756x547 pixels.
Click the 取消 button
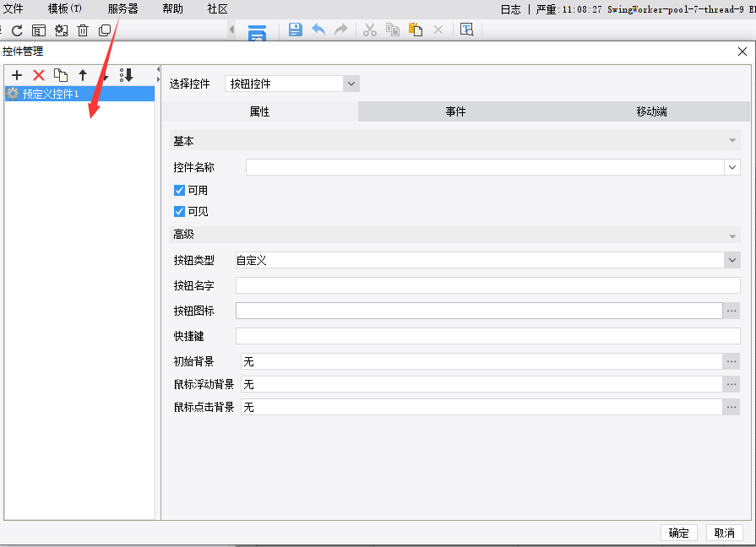tap(725, 533)
